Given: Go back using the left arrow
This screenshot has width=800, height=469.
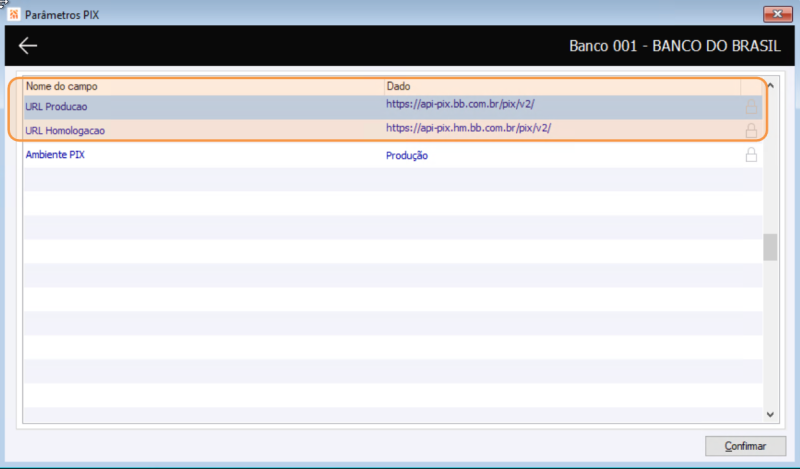Looking at the screenshot, I should 28,45.
